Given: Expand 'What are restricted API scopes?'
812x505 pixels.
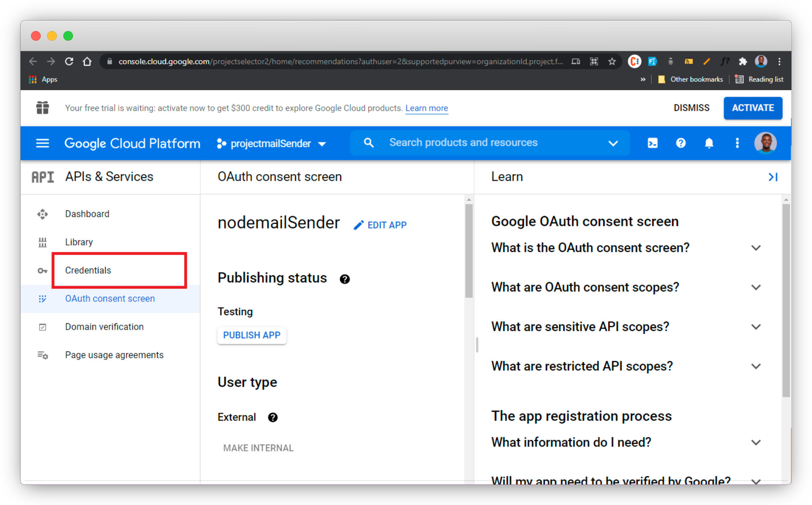Looking at the screenshot, I should [756, 366].
